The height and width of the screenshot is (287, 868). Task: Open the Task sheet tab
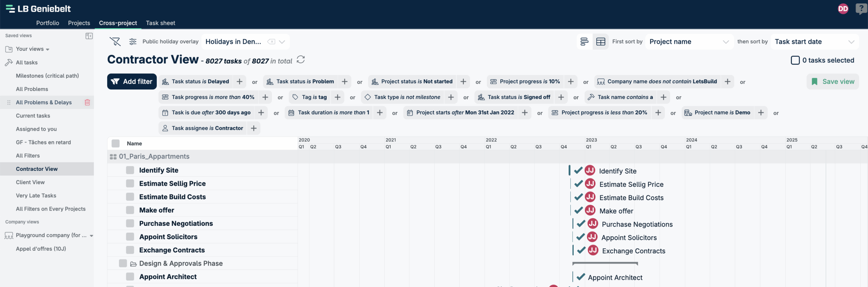160,23
